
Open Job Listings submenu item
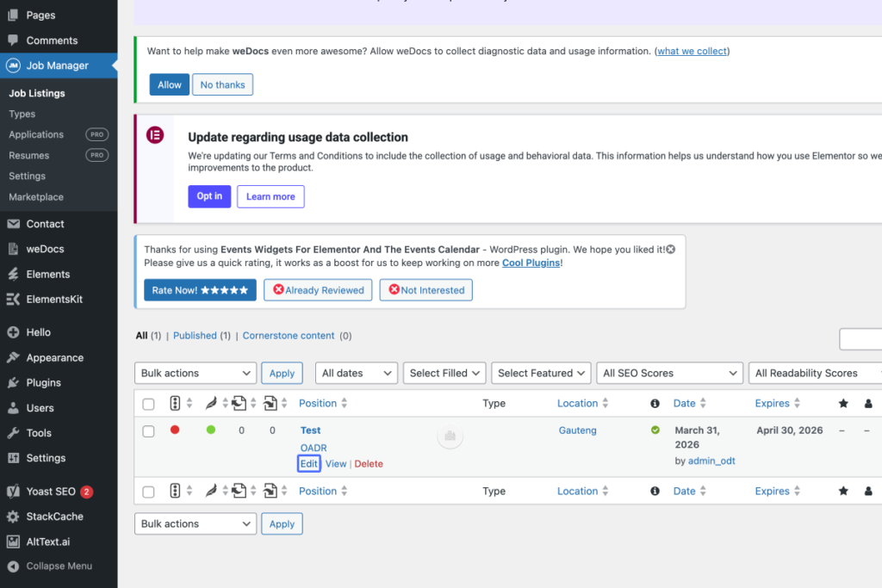(37, 93)
